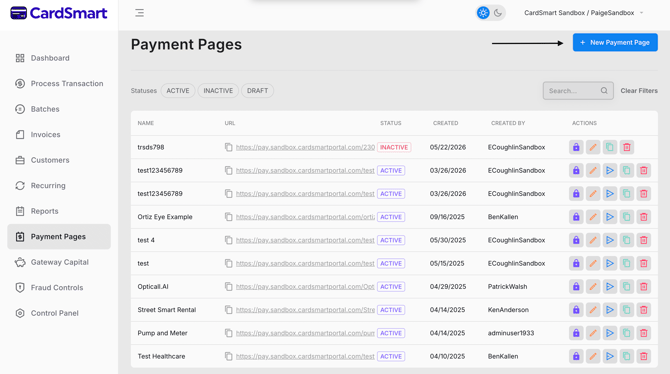
Task: Open Recurring in sidebar
Action: coord(59,186)
